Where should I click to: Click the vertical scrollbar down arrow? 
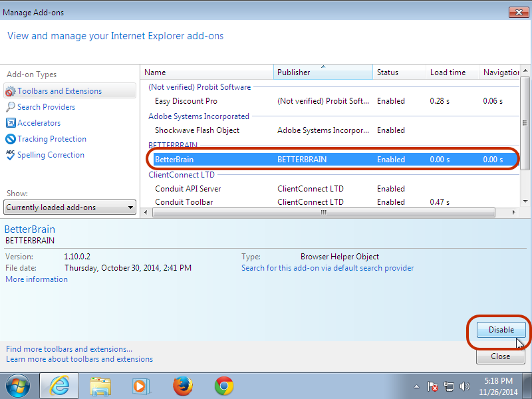[525, 201]
